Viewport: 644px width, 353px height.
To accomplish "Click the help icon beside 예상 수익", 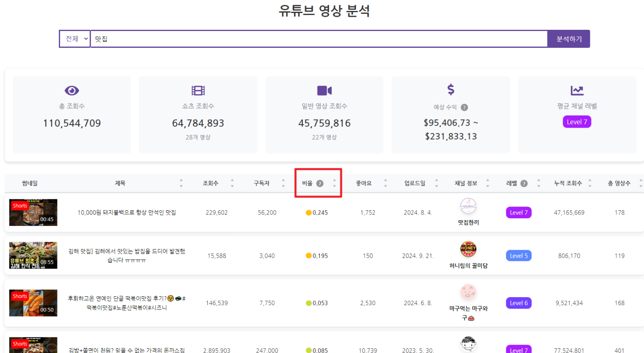I will [464, 107].
